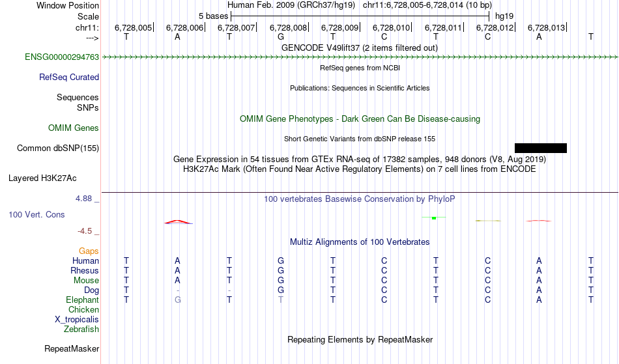Click the hg19 label beside scale bar
This screenshot has width=619, height=364.
[x=504, y=16]
